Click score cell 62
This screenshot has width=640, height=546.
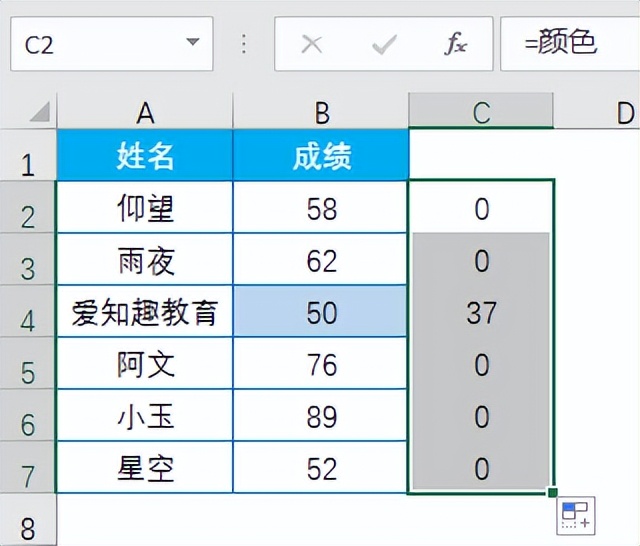[321, 259]
